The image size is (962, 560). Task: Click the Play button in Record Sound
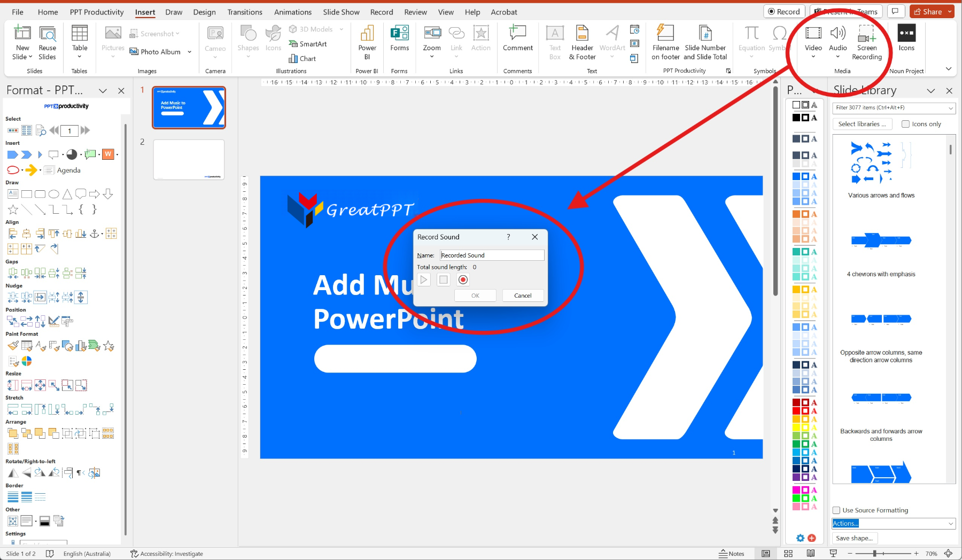coord(424,279)
